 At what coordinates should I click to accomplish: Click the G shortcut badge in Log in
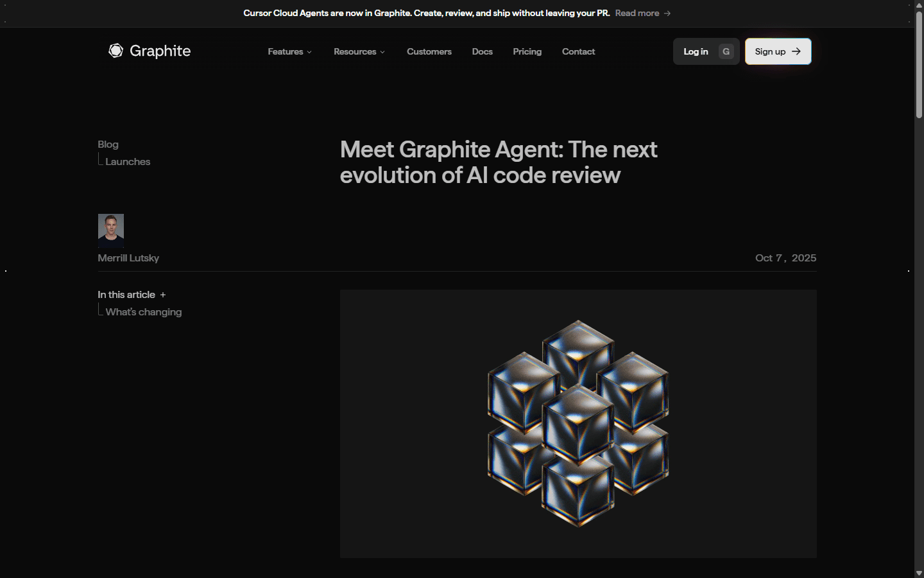pos(726,51)
